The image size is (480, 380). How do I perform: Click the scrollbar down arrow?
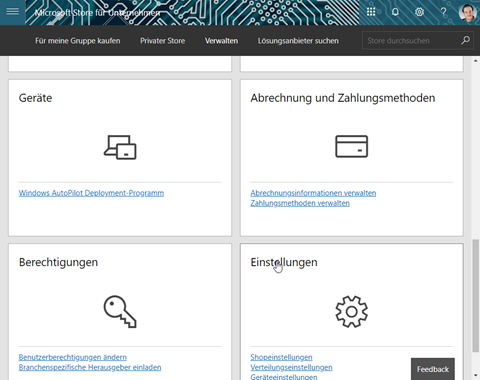pos(476,376)
